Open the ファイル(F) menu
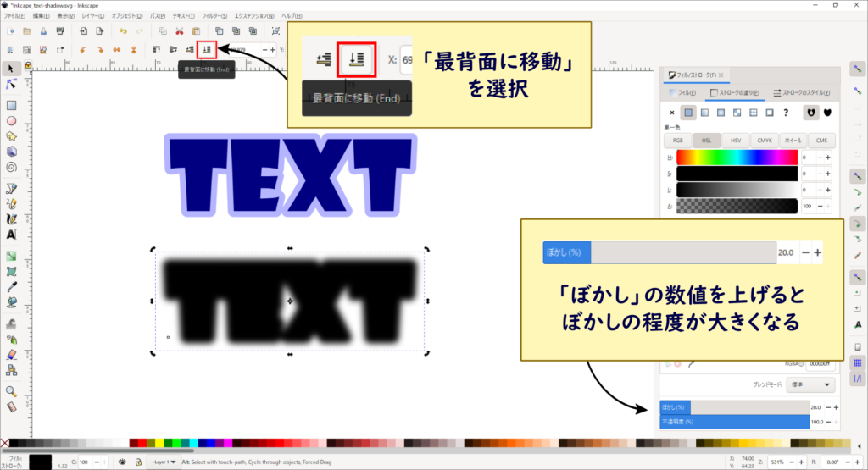The image size is (868, 470). coord(14,16)
